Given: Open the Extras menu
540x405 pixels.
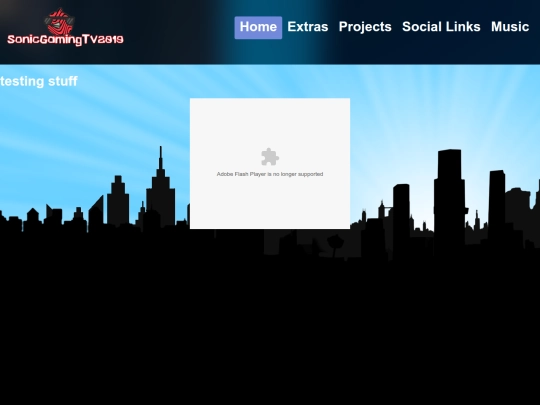Looking at the screenshot, I should click(x=308, y=27).
